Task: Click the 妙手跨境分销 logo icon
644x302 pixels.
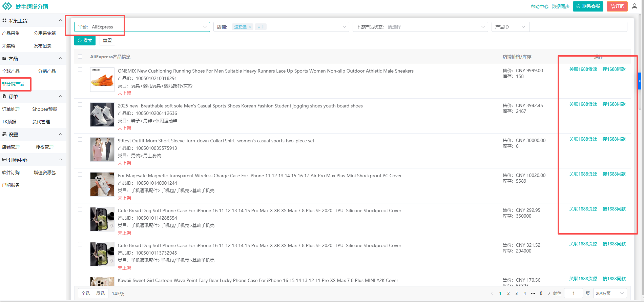Action: (x=7, y=6)
